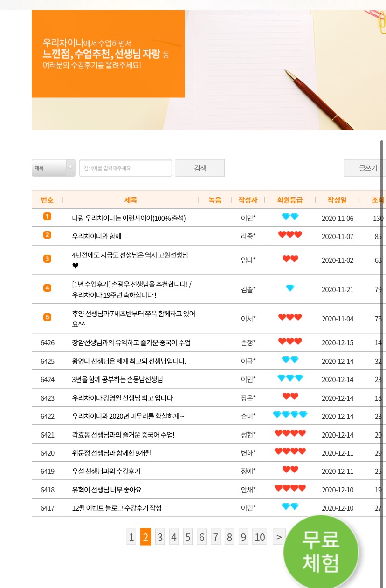Click the heart icons in 변하* row
The width and height of the screenshot is (386, 588).
pos(290,451)
